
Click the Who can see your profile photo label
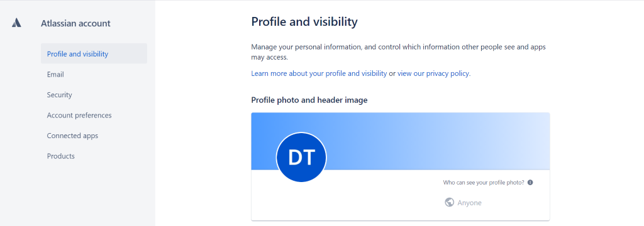tap(484, 183)
